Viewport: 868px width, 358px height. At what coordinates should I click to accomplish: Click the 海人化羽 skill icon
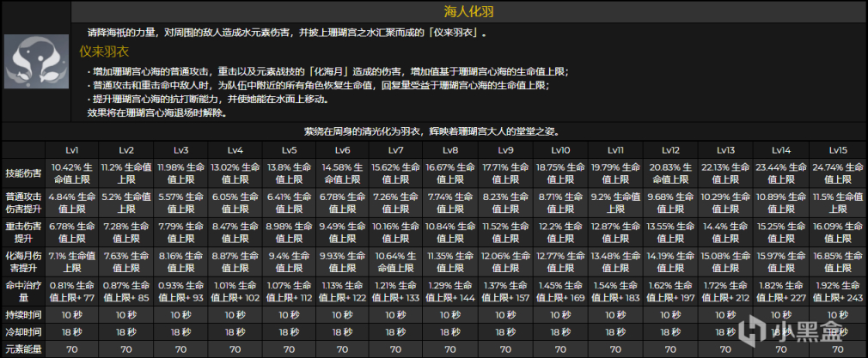click(x=37, y=62)
